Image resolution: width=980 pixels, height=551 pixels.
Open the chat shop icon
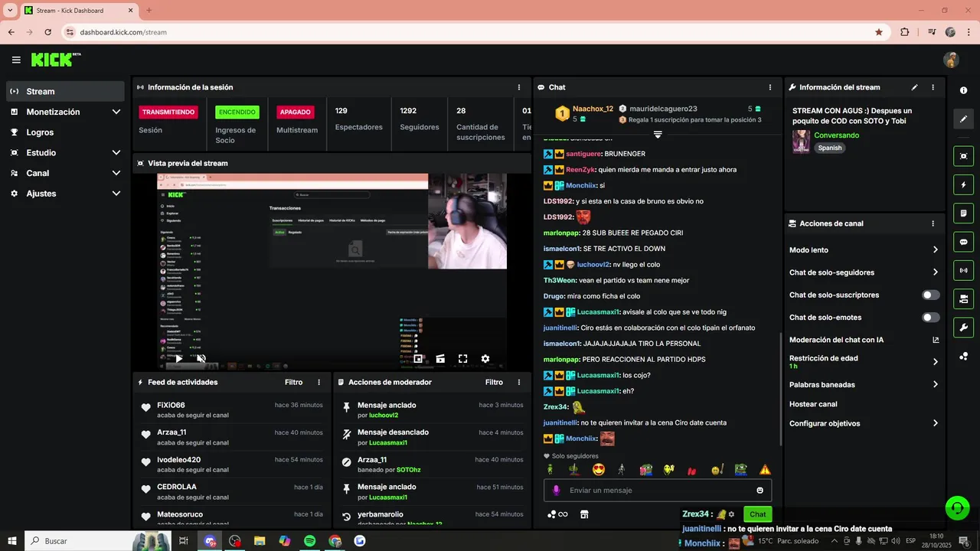coord(584,514)
